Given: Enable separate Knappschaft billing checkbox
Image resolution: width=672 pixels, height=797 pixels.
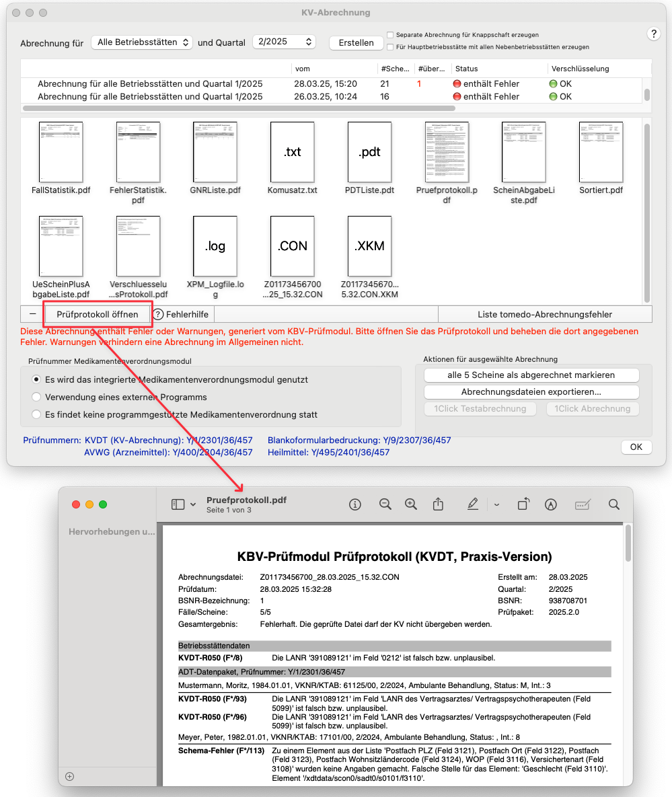Looking at the screenshot, I should pos(390,34).
